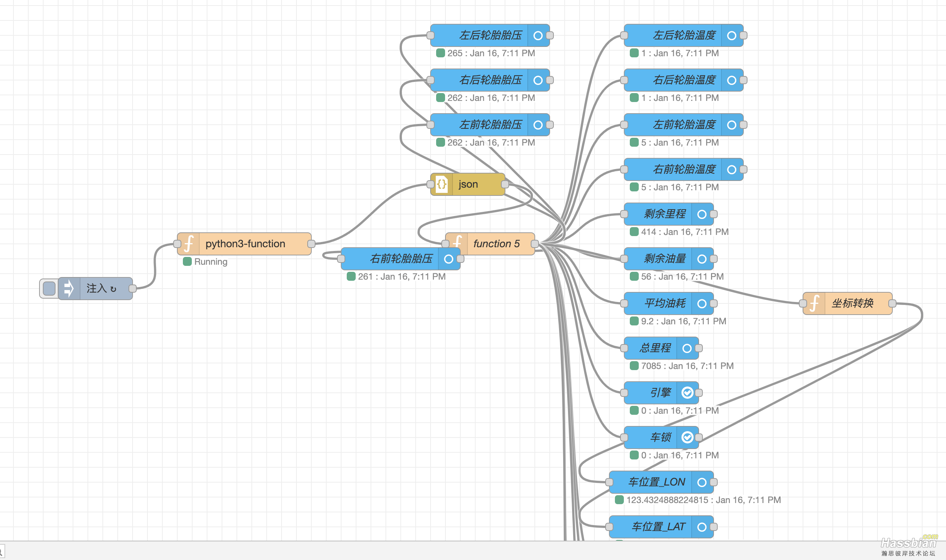Click the status text '123.4324888224815 : Jan 16, 7:11 PM'

[x=704, y=500]
